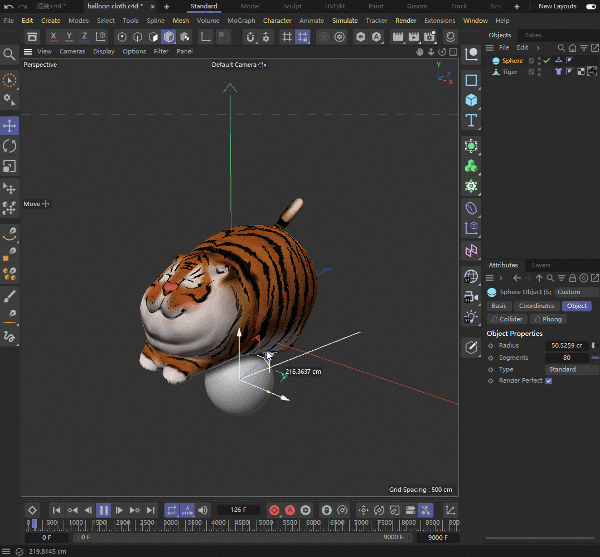The height and width of the screenshot is (557, 600).
Task: Click the Radius input field
Action: [x=568, y=345]
